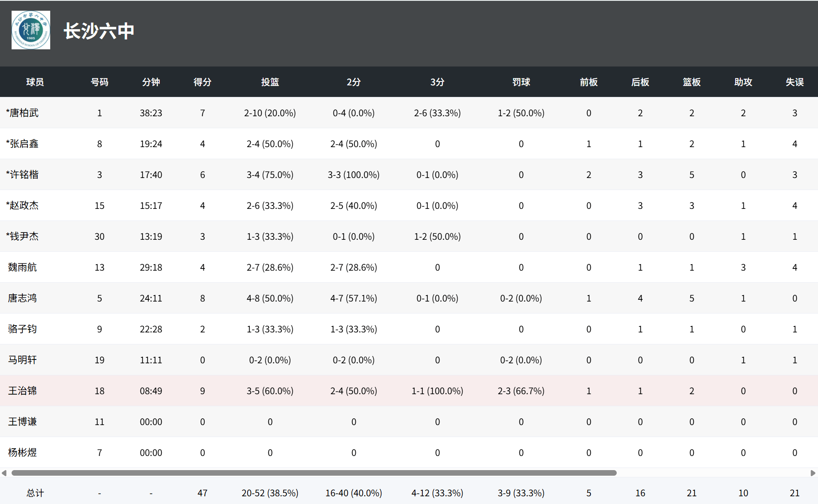Click the 失误 column header

(794, 82)
